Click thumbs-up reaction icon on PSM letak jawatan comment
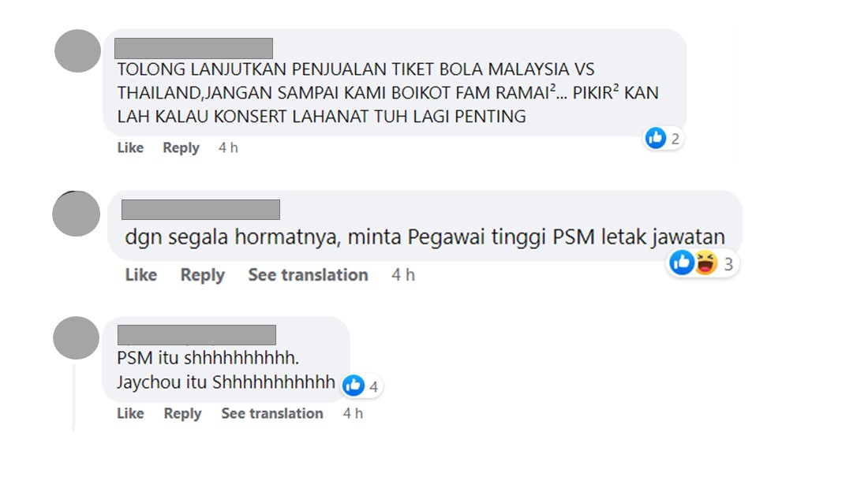Image resolution: width=868 pixels, height=488 pixels. (682, 263)
